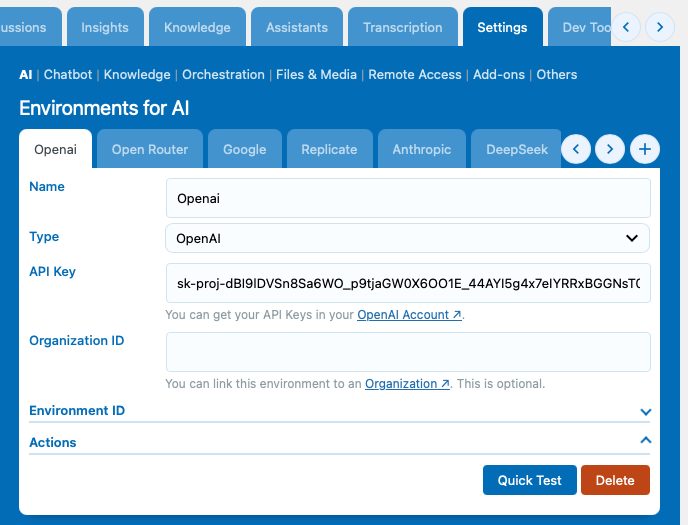This screenshot has width=688, height=525.
Task: Click the Environments for AI heading
Action: pos(104,108)
